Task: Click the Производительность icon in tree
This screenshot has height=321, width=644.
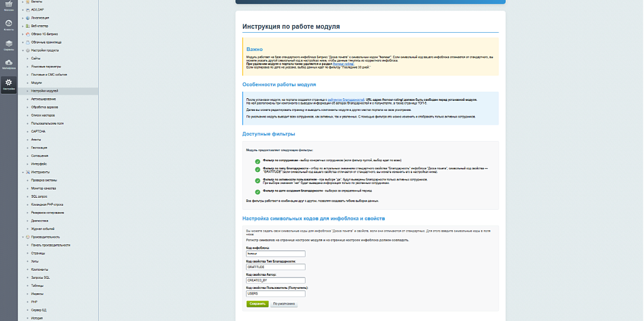Action: pyautogui.click(x=28, y=237)
